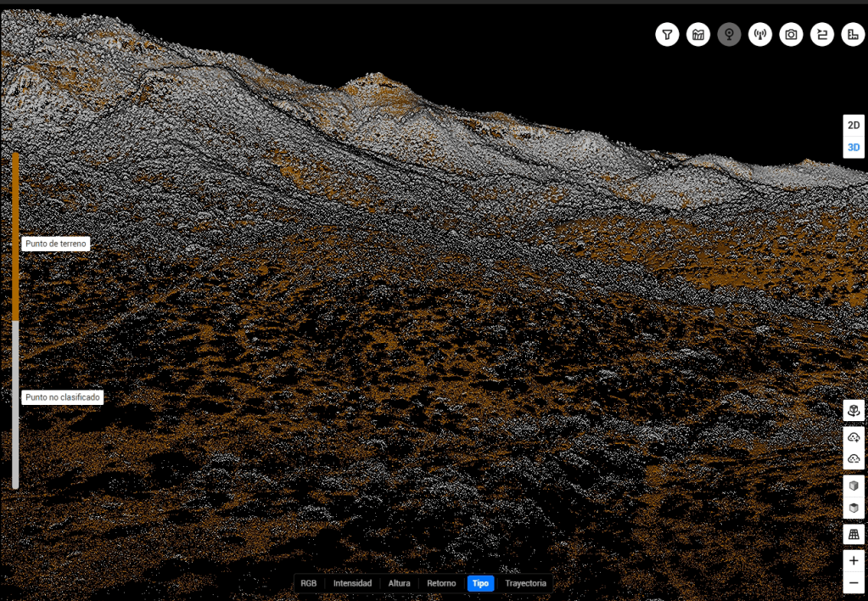This screenshot has width=868, height=601.
Task: Switch to 3D view mode
Action: (x=854, y=147)
